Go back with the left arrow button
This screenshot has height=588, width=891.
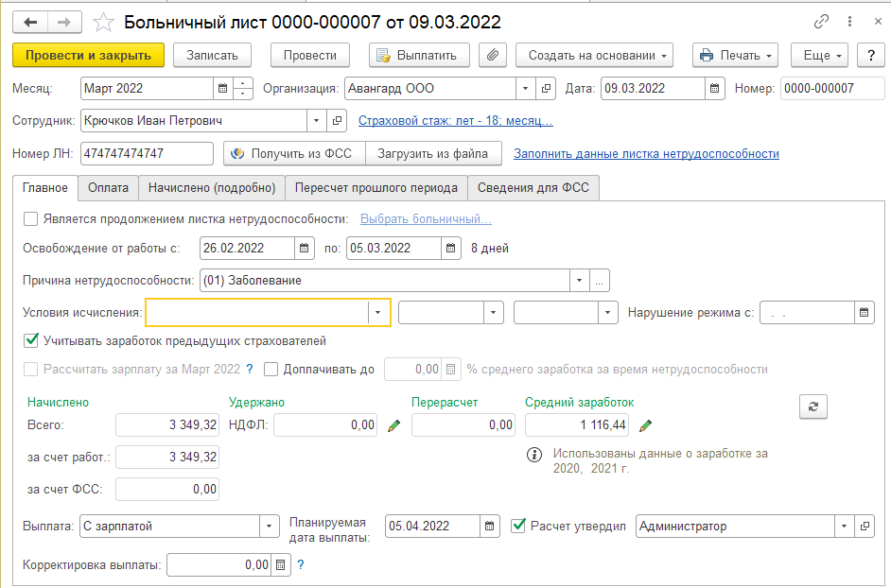click(x=30, y=22)
